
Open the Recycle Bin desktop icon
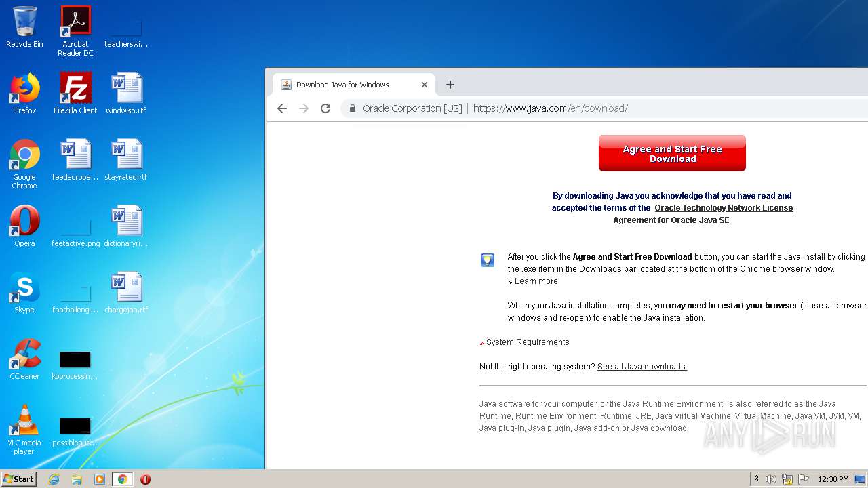[24, 27]
